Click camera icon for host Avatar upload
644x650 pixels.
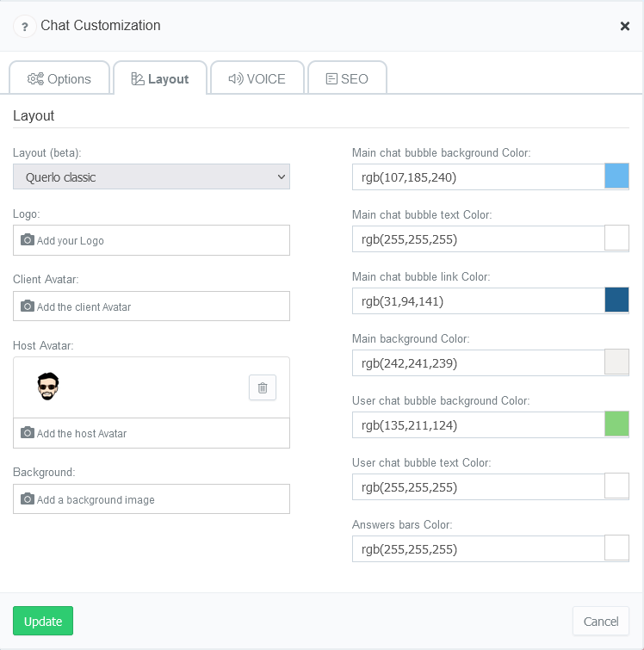(28, 432)
